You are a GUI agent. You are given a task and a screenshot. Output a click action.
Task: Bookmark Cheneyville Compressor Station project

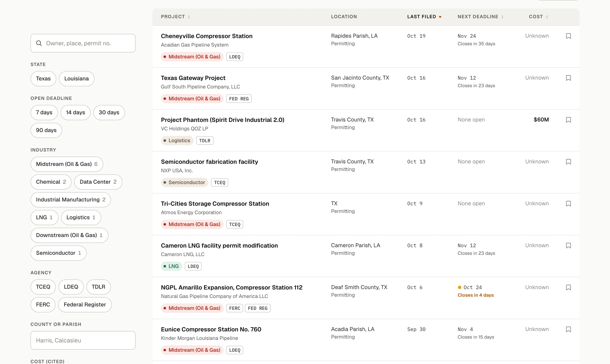(568, 36)
